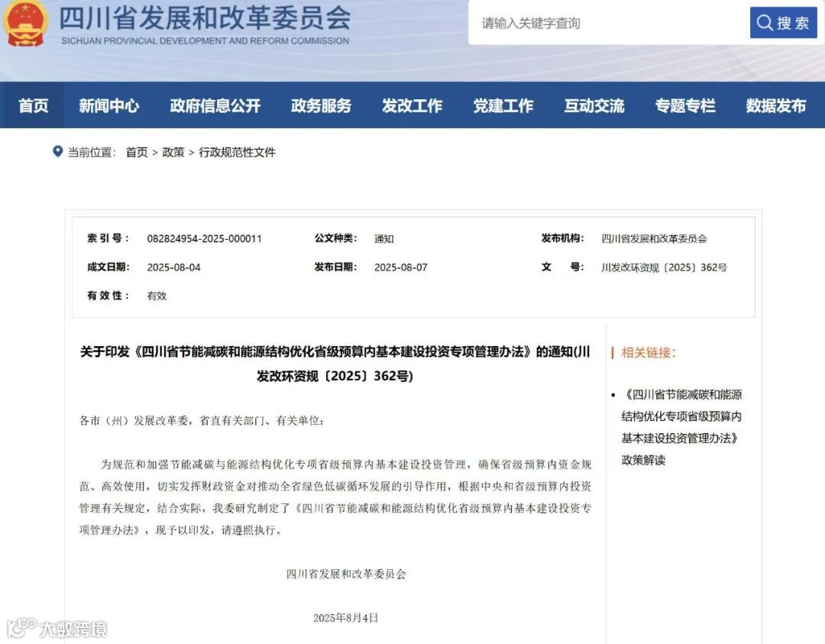The width and height of the screenshot is (825, 644).
Task: Click the 搜索 search button
Action: [783, 23]
